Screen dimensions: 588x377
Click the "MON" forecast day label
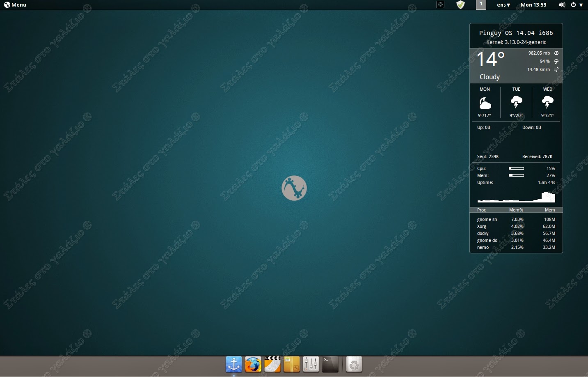485,89
